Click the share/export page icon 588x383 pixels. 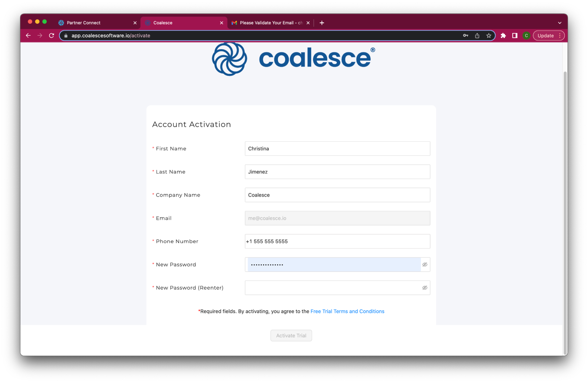pos(477,35)
